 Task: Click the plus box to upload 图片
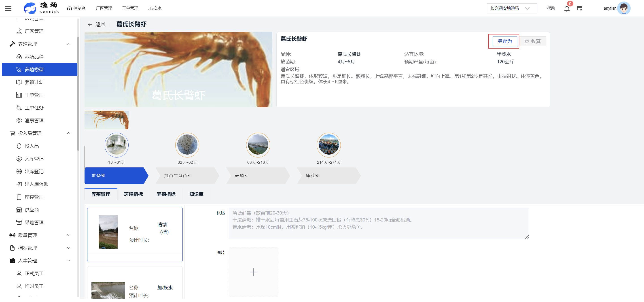[x=253, y=272]
